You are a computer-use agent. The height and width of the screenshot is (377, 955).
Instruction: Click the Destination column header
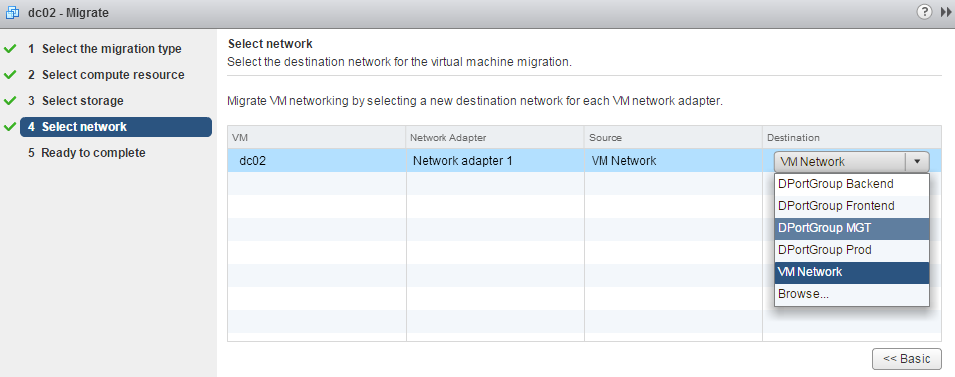click(x=851, y=138)
